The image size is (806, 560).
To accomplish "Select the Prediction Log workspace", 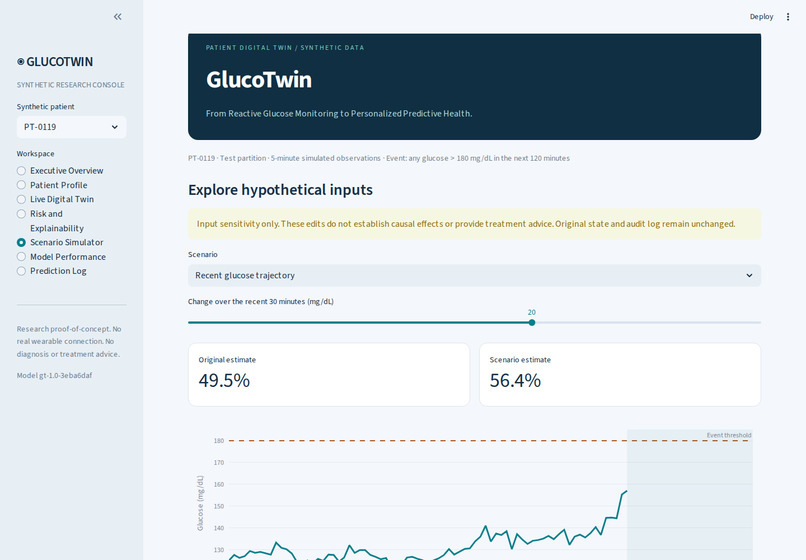I will tap(52, 271).
